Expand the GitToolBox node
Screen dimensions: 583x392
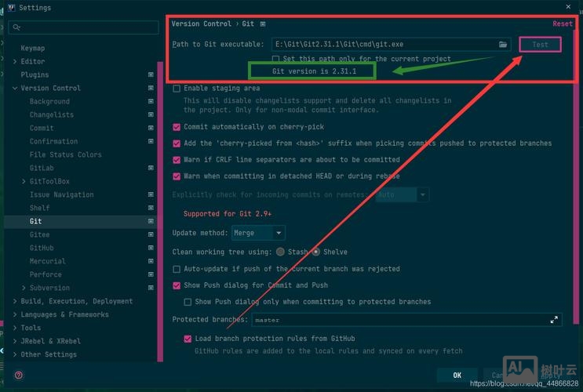pyautogui.click(x=24, y=181)
